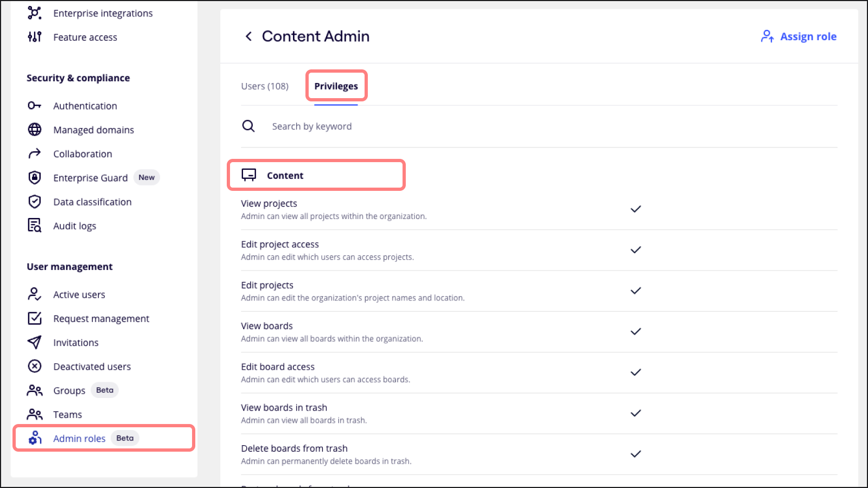Open Managed domains via the globe icon
Screen dimensions: 868x488
34,130
